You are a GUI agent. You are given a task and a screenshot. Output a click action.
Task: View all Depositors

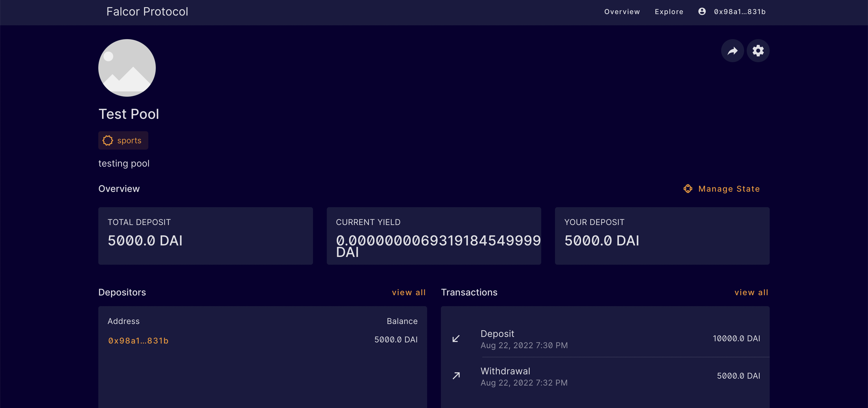[x=408, y=292]
